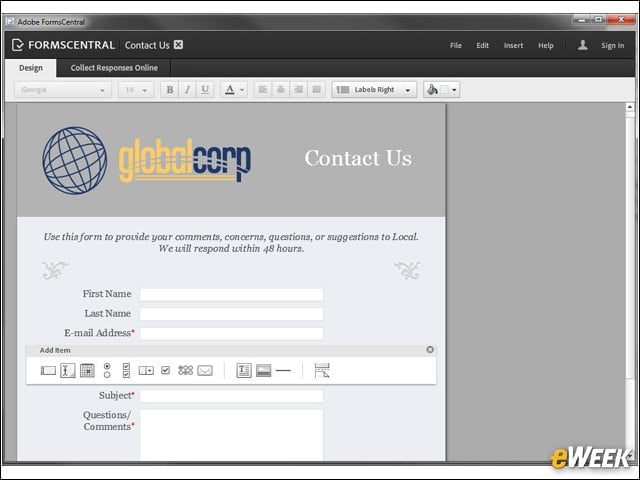Click the Questions/Comments text area

pos(231,435)
